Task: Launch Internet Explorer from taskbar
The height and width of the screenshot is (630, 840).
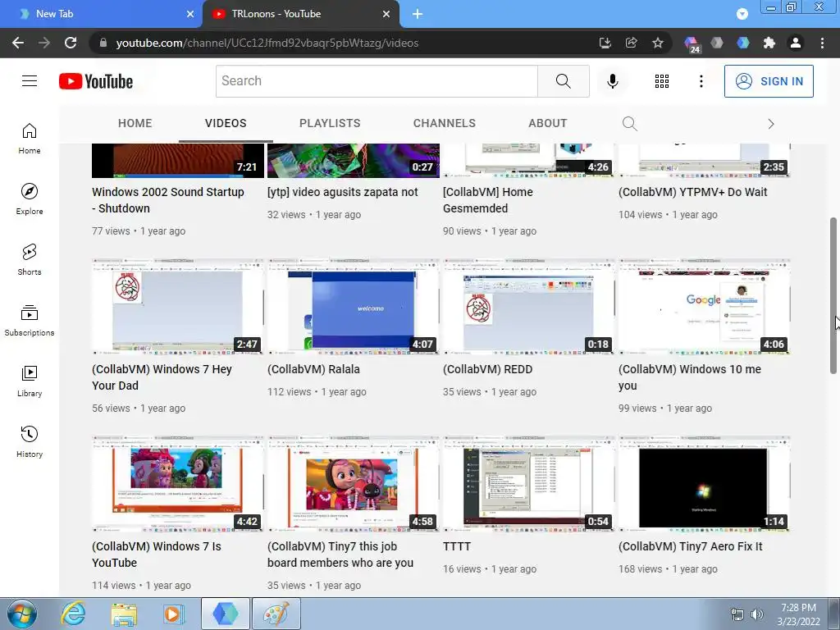Action: pos(73,614)
